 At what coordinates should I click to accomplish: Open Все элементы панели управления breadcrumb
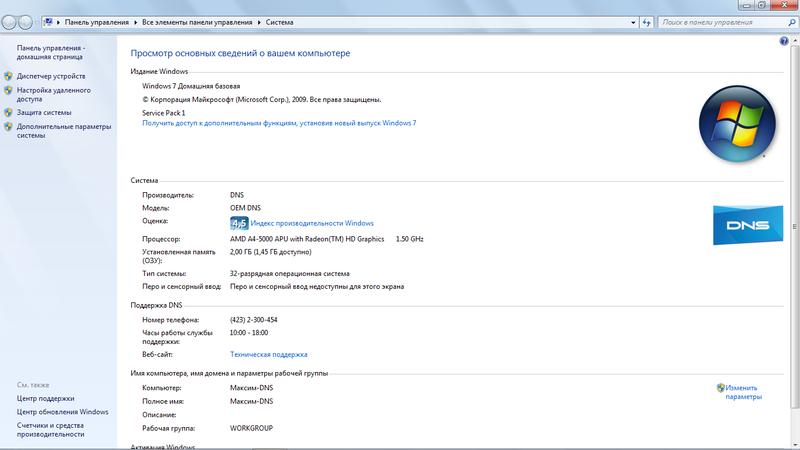(x=197, y=22)
